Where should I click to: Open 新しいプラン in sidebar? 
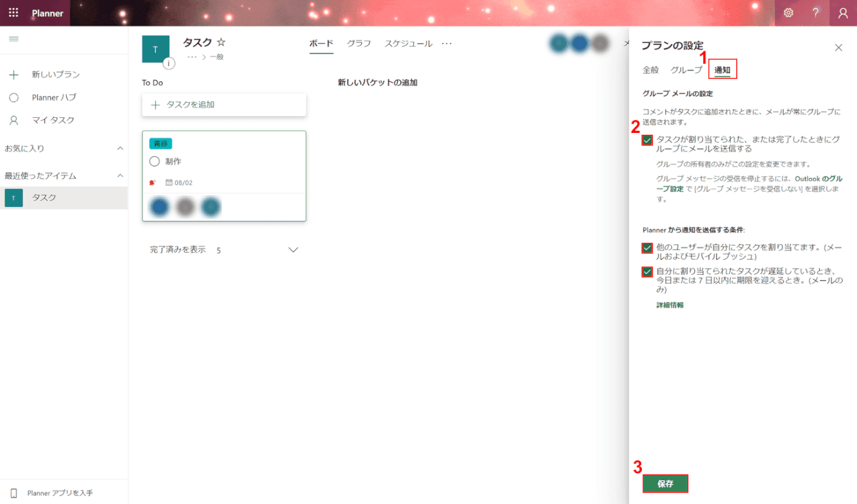coord(56,74)
